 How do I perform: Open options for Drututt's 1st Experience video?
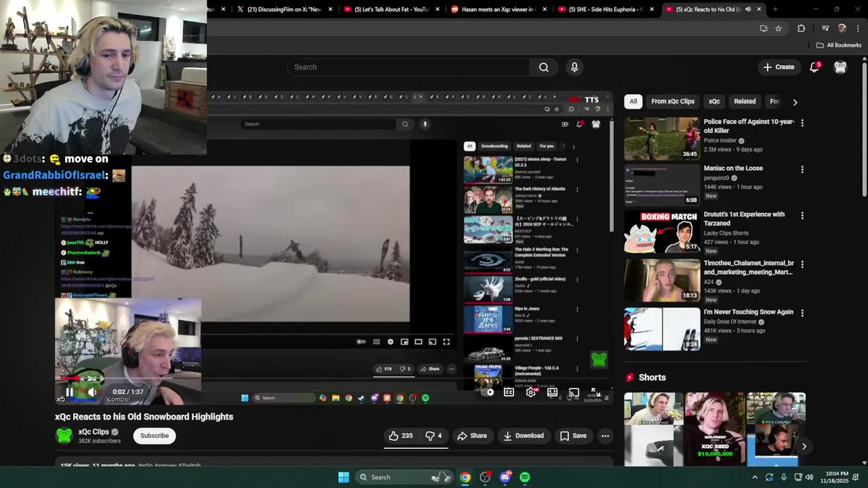click(x=802, y=216)
